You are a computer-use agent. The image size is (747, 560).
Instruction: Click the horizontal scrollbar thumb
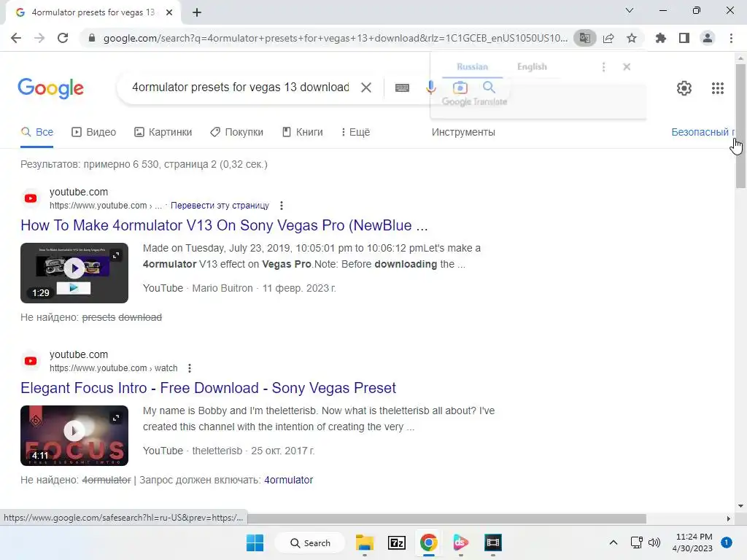(447, 518)
